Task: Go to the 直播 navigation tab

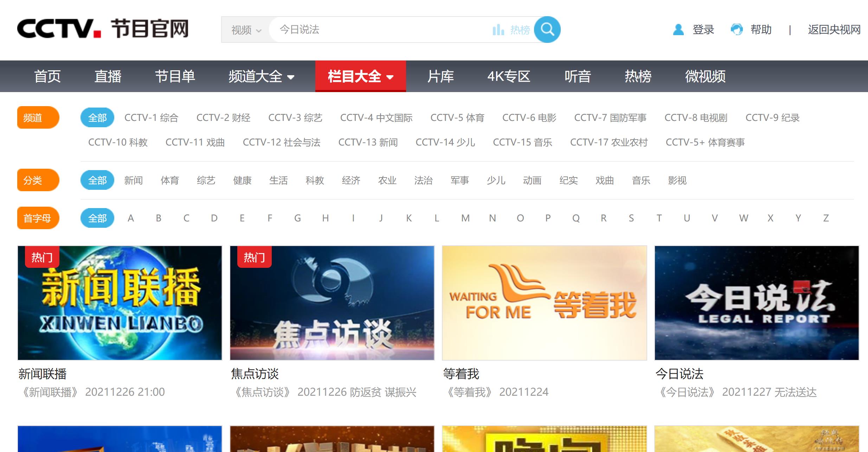Action: (108, 76)
